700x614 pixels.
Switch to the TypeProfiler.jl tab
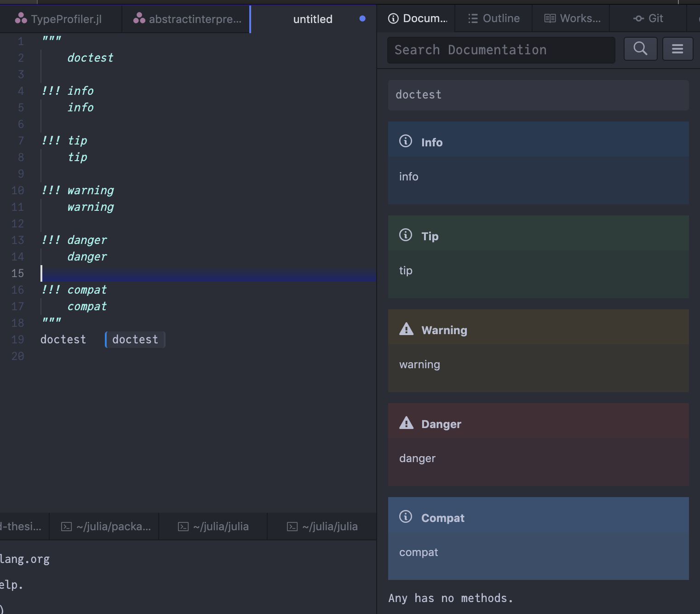pos(60,19)
